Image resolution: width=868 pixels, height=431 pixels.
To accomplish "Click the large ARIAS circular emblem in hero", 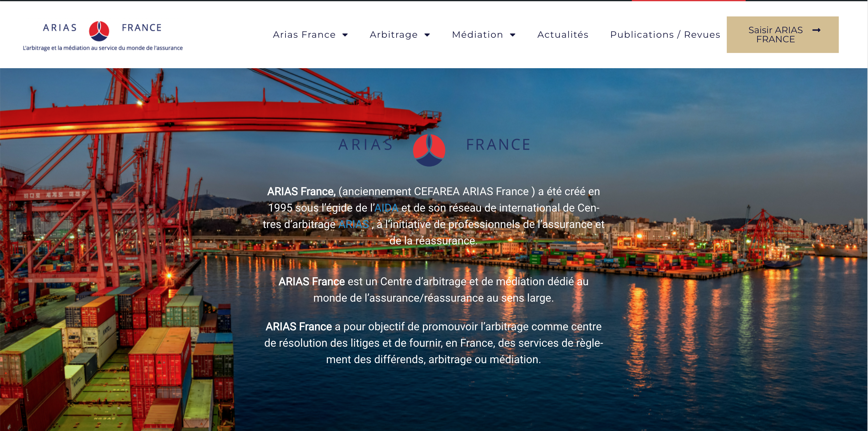I will (429, 150).
